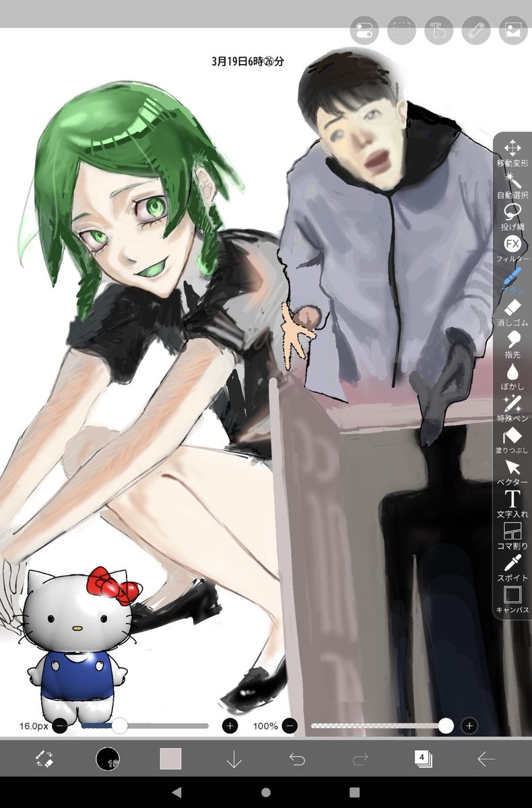The height and width of the screenshot is (808, 532).
Task: Select the Lasso (投げ縄) tool
Action: point(512,217)
